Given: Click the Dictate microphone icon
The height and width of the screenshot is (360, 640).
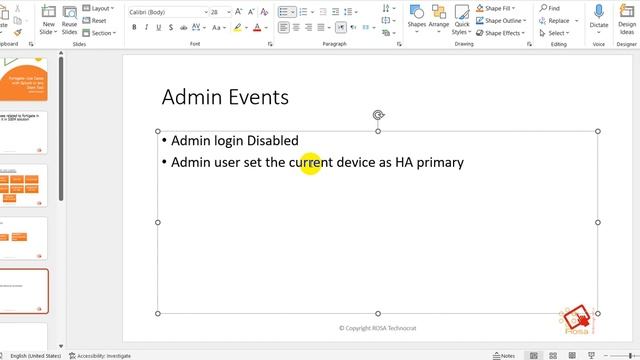Looking at the screenshot, I should 599,12.
